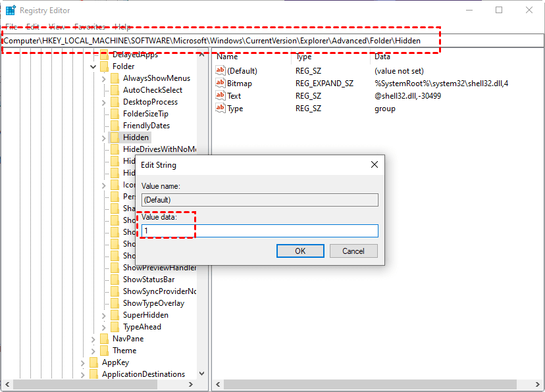Collapse the Folder key in tree
The image size is (545, 392).
coord(93,66)
